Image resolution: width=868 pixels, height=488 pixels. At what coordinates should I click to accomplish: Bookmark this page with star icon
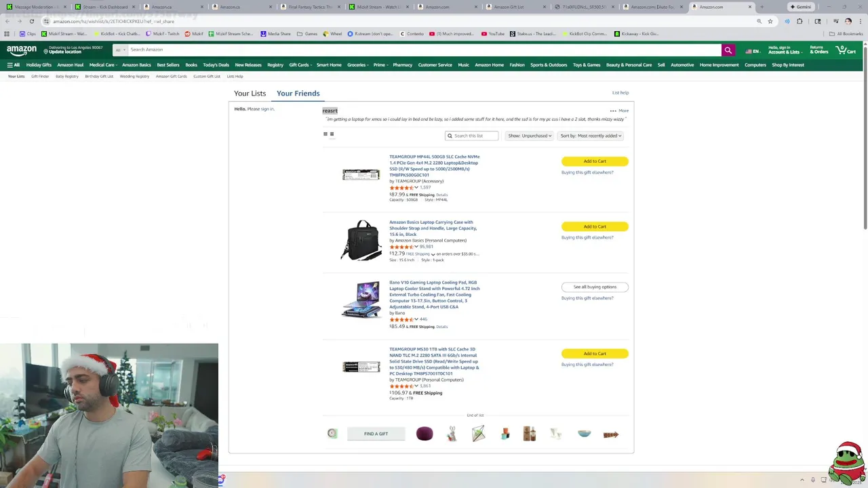(770, 21)
